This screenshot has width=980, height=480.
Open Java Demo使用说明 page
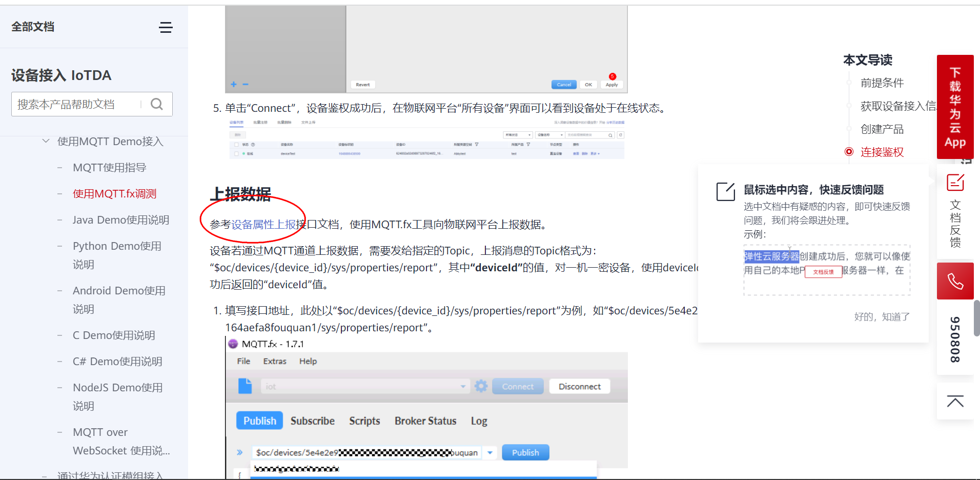[x=121, y=220]
